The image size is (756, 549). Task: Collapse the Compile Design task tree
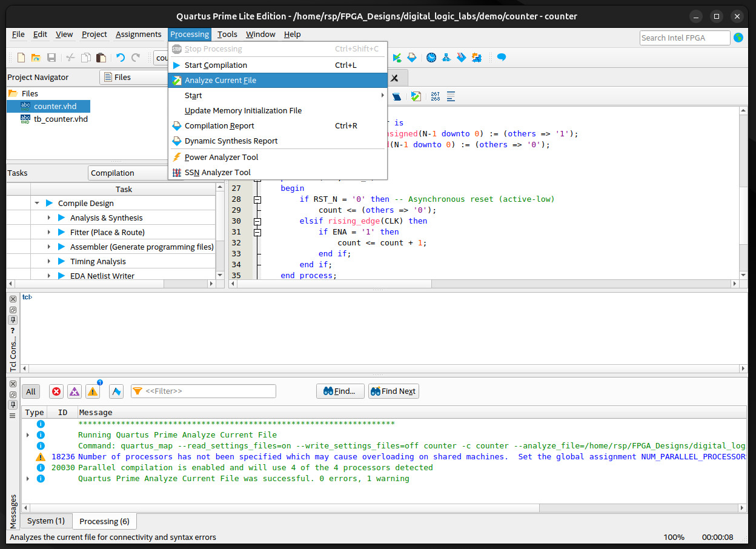coord(37,204)
